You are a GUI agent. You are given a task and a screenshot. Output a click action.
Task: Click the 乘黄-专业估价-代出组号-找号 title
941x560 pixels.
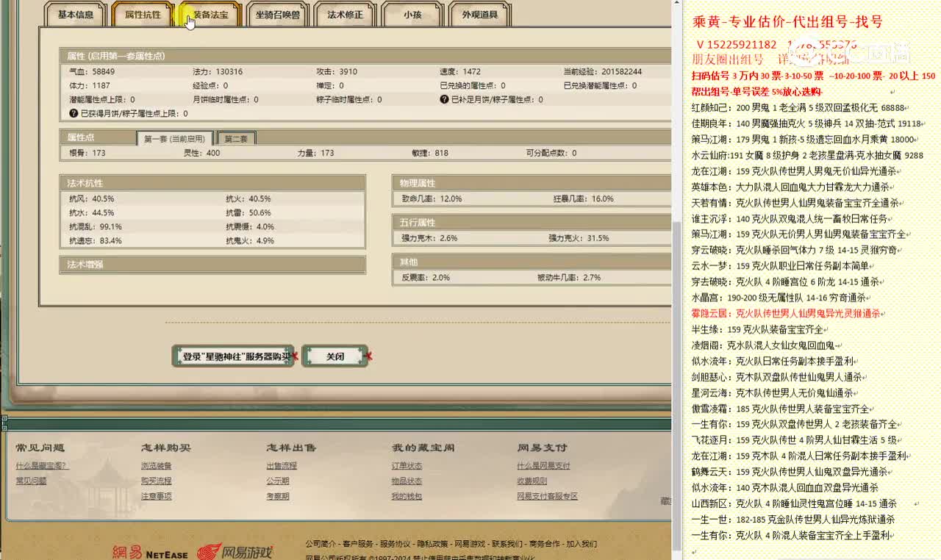[x=788, y=22]
